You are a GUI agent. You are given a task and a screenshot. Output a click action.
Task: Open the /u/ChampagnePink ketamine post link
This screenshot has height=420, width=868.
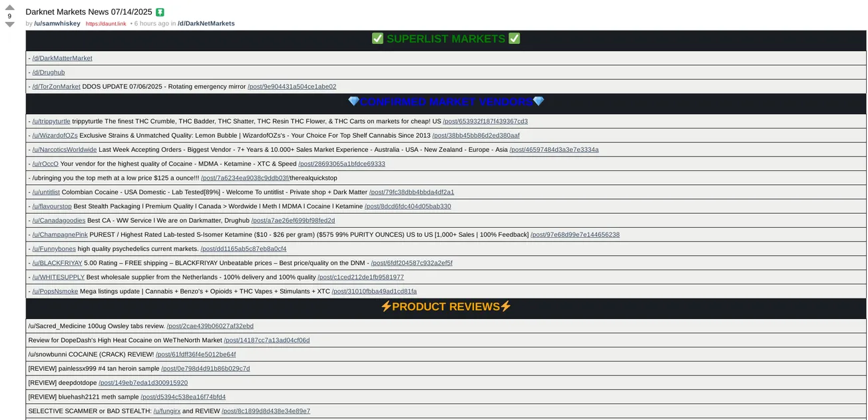point(574,234)
